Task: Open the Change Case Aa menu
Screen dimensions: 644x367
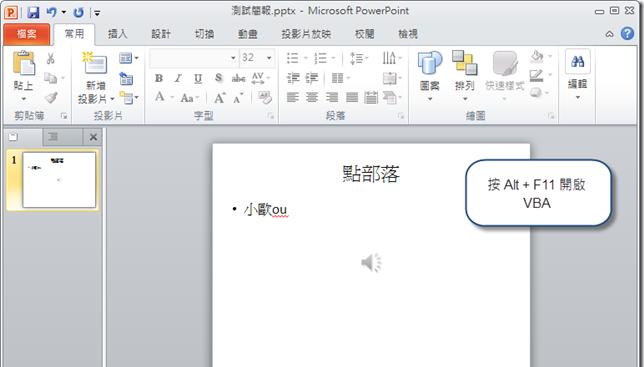Action: [x=189, y=98]
